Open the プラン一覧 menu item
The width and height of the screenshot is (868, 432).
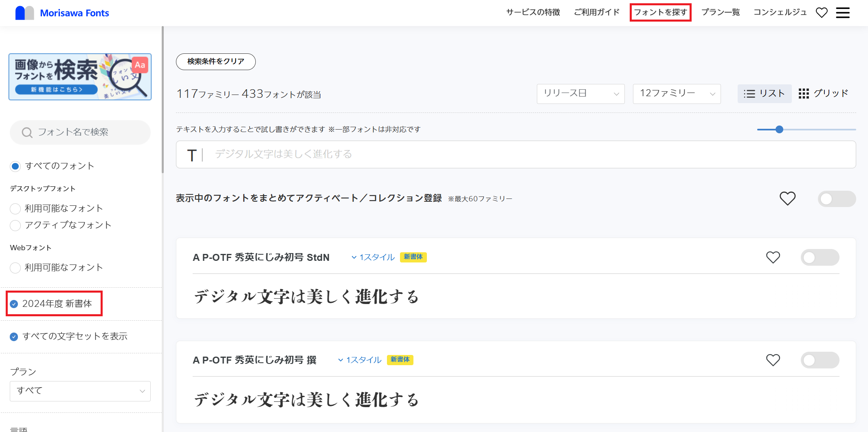(x=721, y=12)
